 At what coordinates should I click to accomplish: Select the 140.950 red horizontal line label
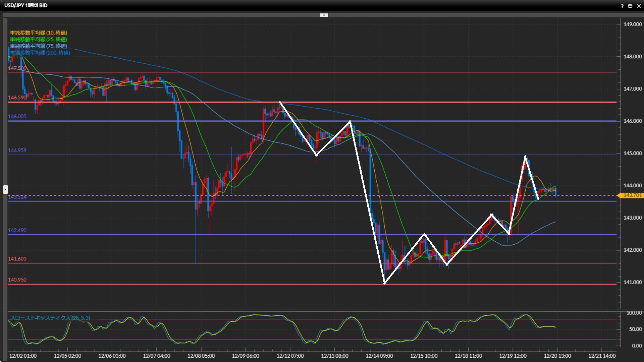click(x=17, y=280)
